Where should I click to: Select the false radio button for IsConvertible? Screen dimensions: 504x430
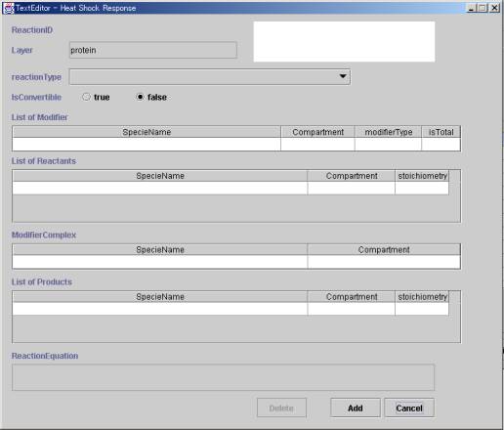pyautogui.click(x=140, y=97)
